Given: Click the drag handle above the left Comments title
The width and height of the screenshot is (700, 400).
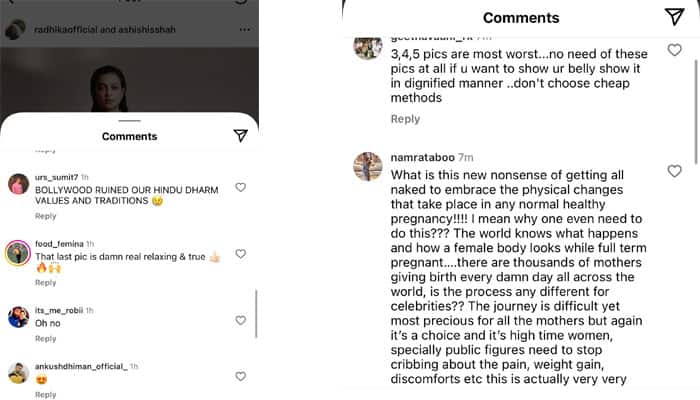Looking at the screenshot, I should pyautogui.click(x=130, y=121).
